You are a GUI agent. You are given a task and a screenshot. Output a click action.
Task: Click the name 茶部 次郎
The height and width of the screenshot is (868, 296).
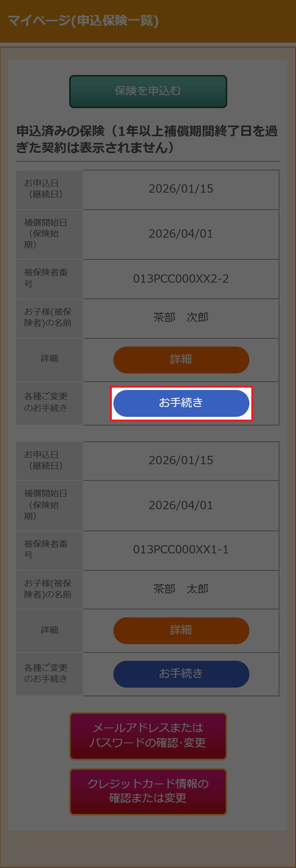click(x=181, y=317)
